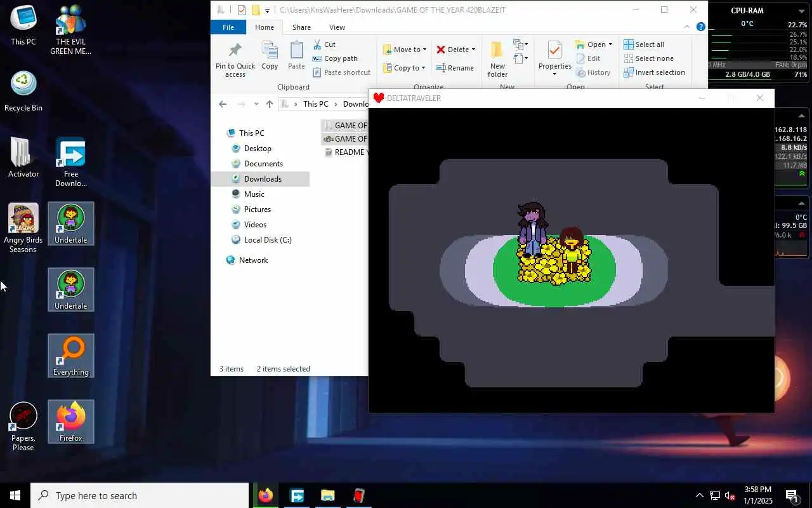Screen dimensions: 812x508
Task: Select THE EVIL GREEN ME desktop shortcut
Action: point(71,30)
